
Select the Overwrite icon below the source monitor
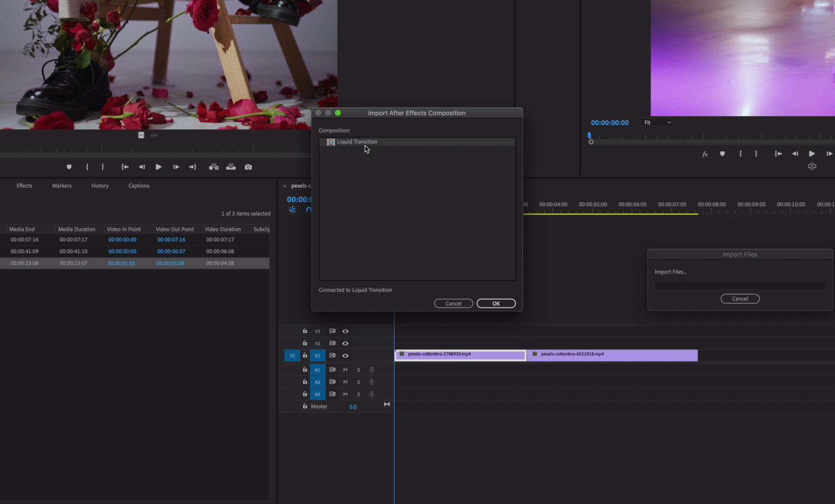click(231, 167)
